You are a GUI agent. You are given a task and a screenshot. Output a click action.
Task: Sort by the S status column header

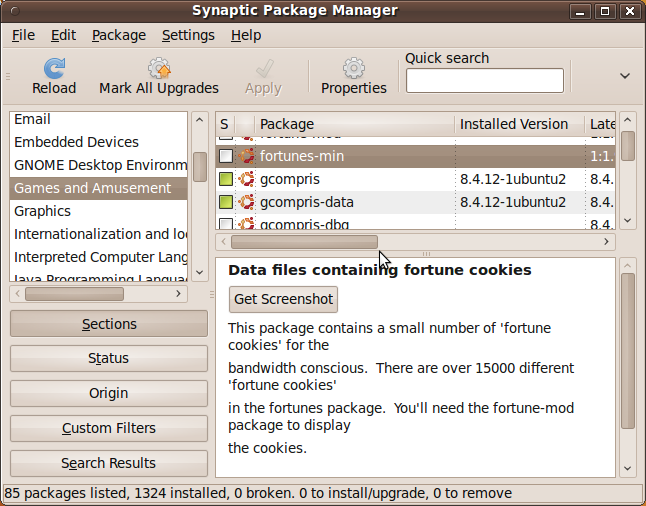tap(225, 124)
